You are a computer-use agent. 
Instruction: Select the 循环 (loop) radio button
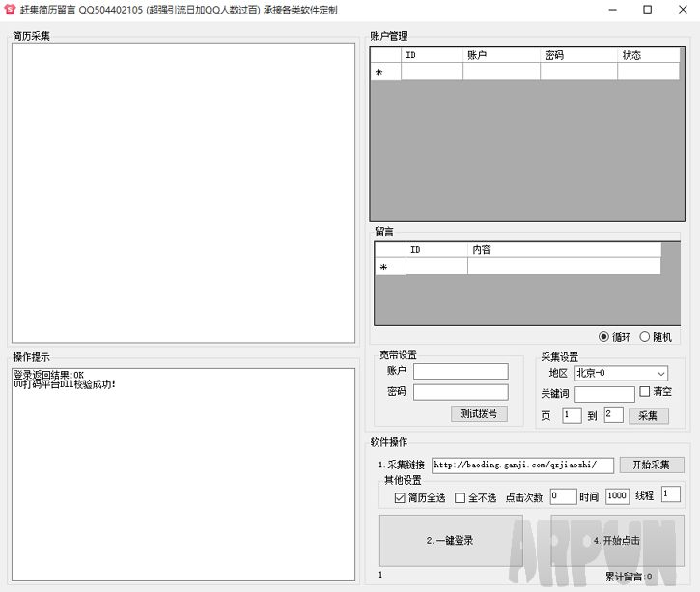point(604,337)
